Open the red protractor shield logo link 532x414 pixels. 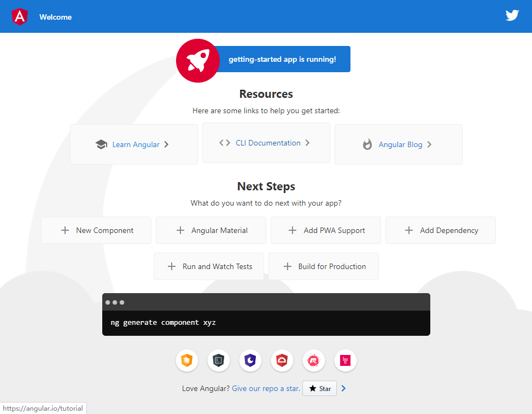click(282, 360)
